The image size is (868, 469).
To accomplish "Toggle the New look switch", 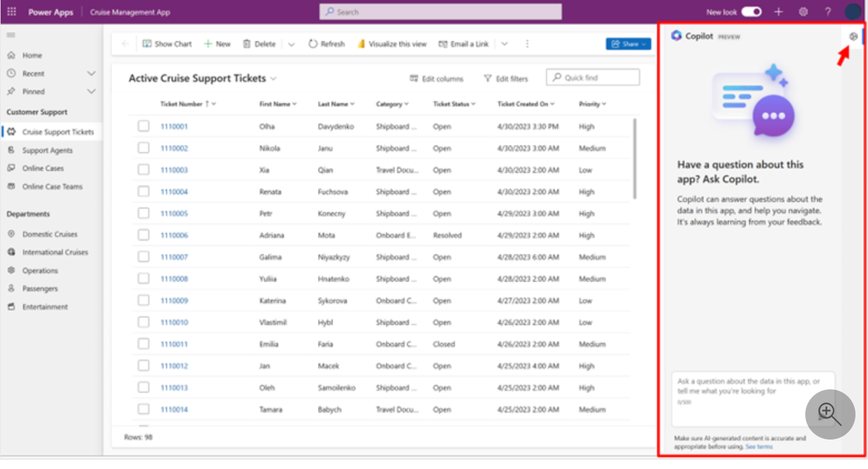I will [x=751, y=12].
